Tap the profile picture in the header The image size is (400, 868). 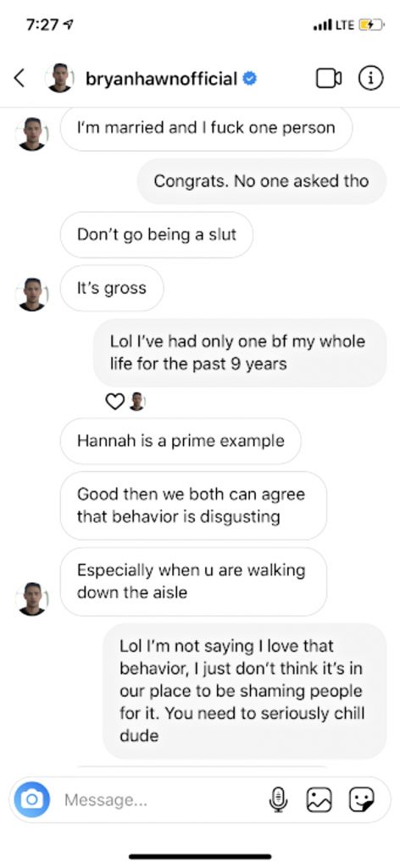point(59,78)
